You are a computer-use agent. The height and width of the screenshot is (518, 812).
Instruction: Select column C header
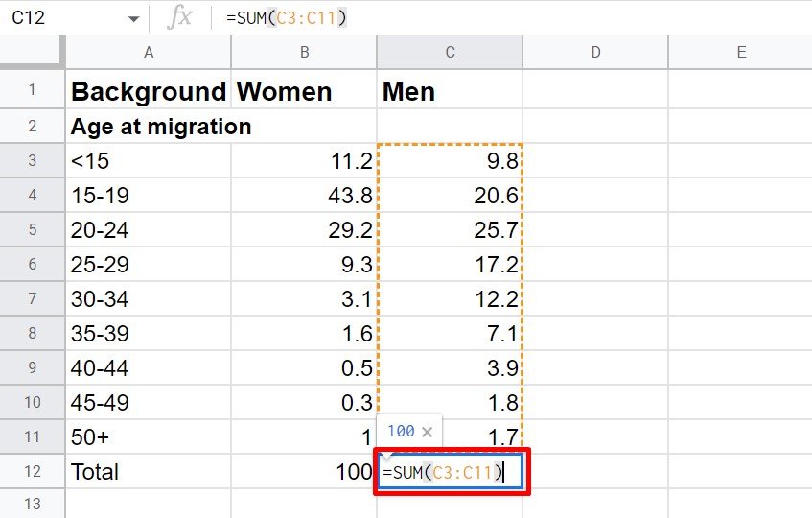coord(450,53)
